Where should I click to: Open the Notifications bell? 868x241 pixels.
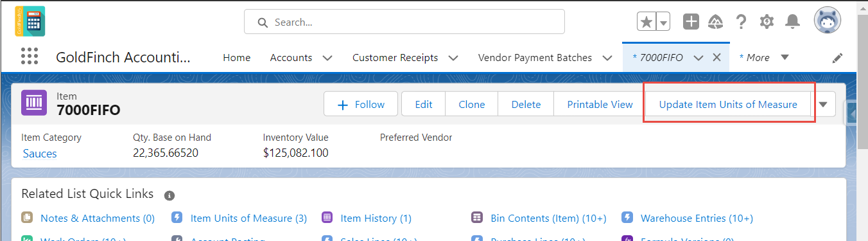[x=793, y=22]
